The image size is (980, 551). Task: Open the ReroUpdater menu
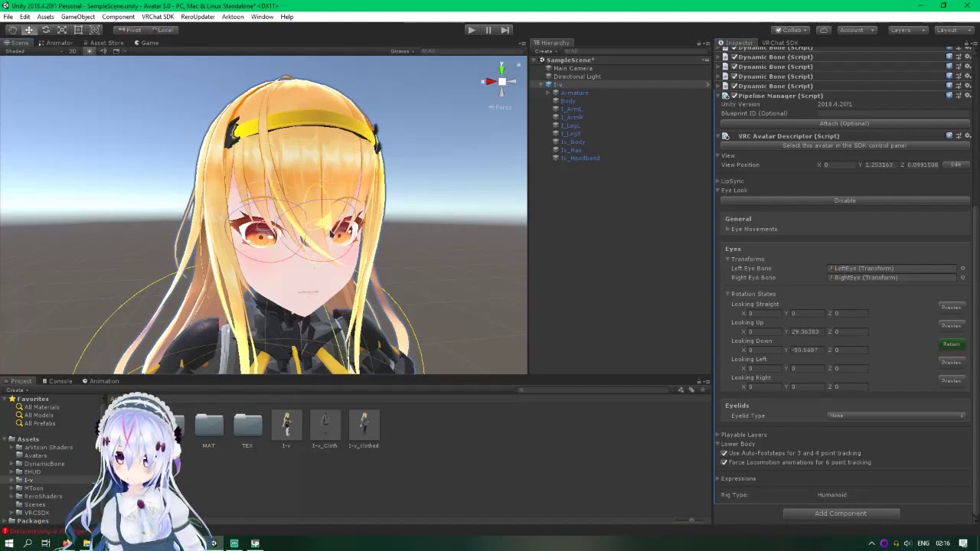198,17
